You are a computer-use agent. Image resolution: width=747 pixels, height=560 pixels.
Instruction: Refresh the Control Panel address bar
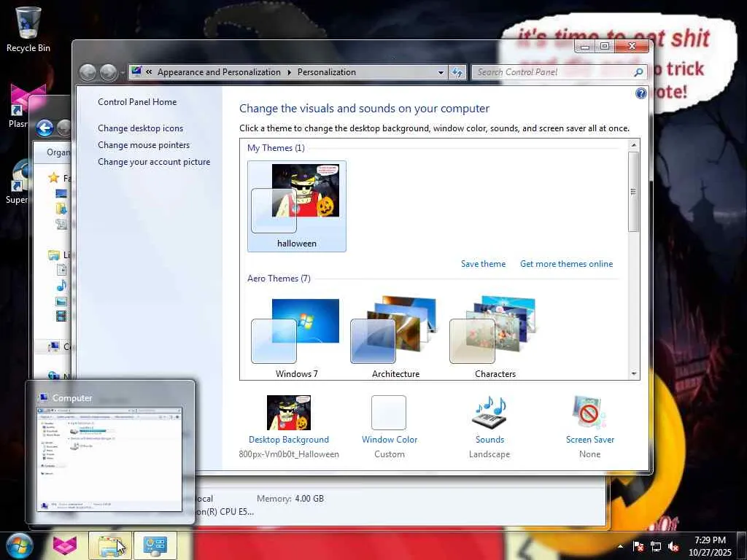[x=457, y=72]
